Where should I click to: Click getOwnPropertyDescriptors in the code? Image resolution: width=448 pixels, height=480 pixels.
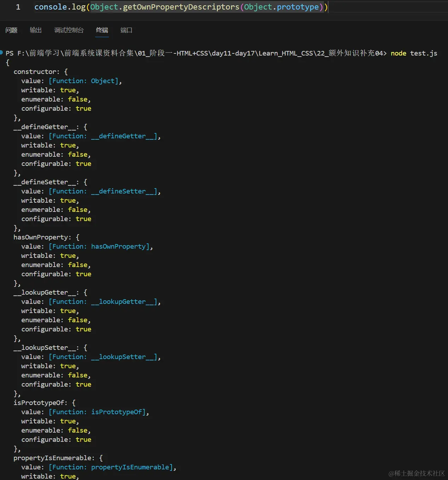point(181,7)
